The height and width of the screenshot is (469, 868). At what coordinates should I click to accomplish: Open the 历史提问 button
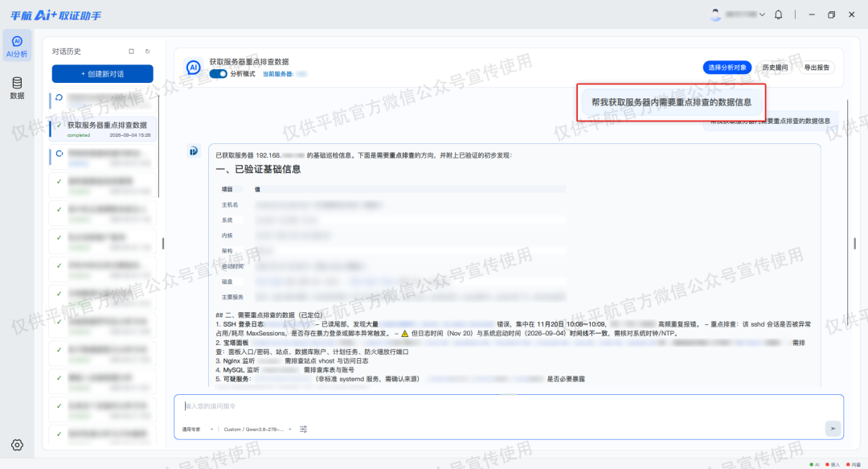tap(775, 68)
